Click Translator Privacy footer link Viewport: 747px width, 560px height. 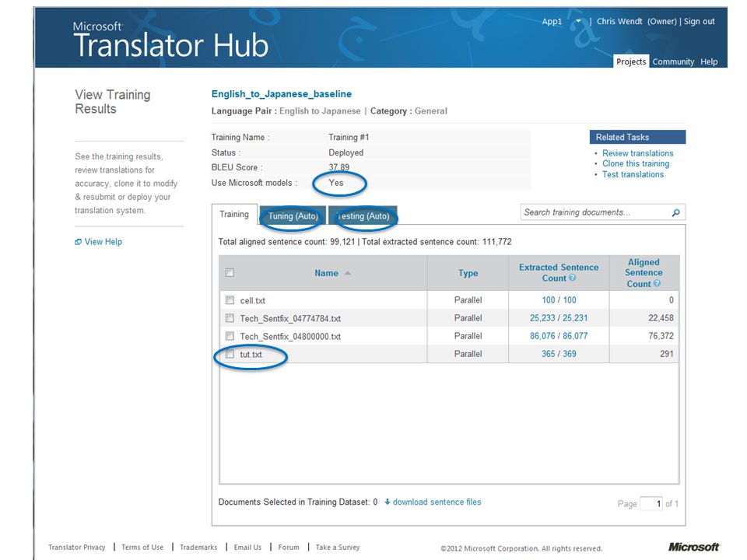[x=77, y=547]
